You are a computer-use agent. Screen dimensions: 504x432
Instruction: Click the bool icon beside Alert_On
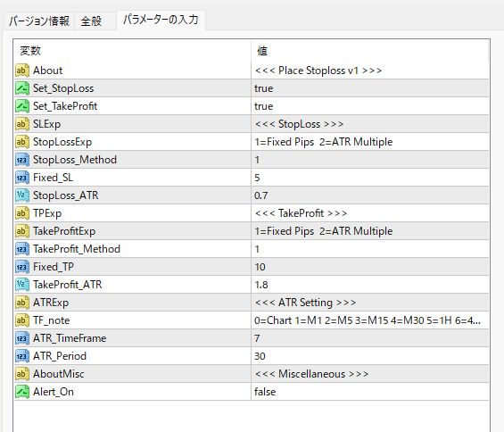(22, 392)
